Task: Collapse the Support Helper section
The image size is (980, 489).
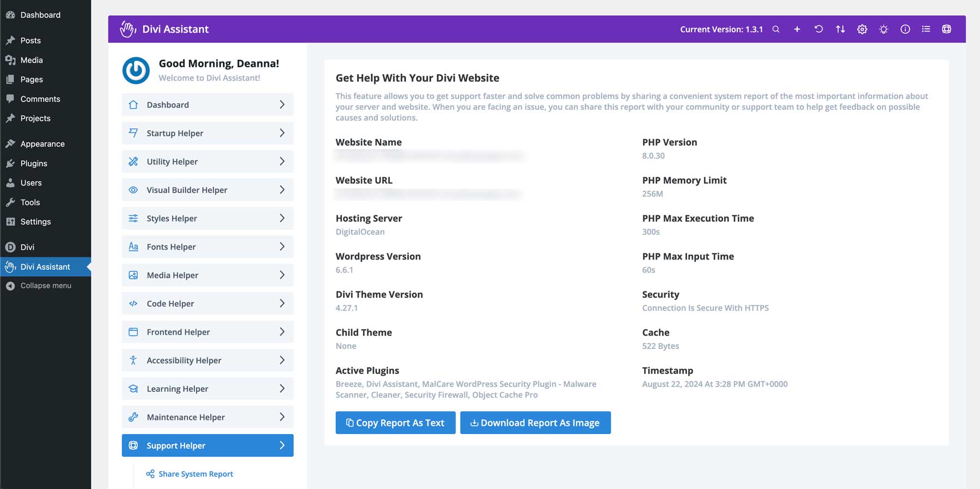Action: point(207,445)
